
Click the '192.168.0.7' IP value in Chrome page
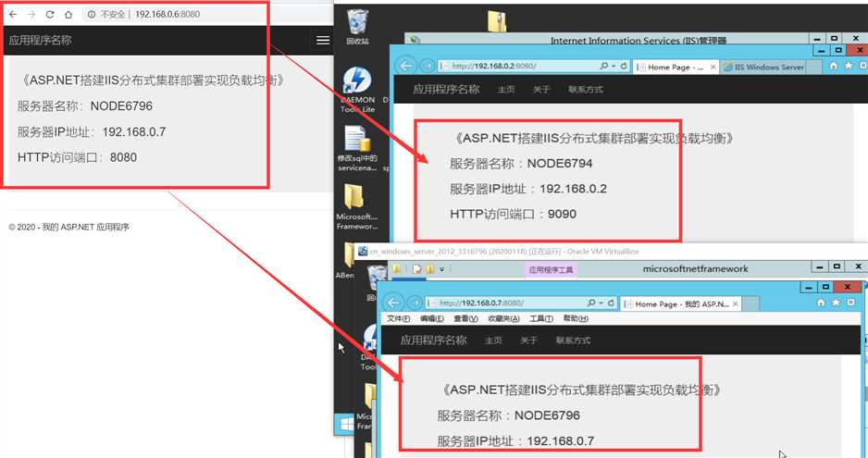[134, 131]
